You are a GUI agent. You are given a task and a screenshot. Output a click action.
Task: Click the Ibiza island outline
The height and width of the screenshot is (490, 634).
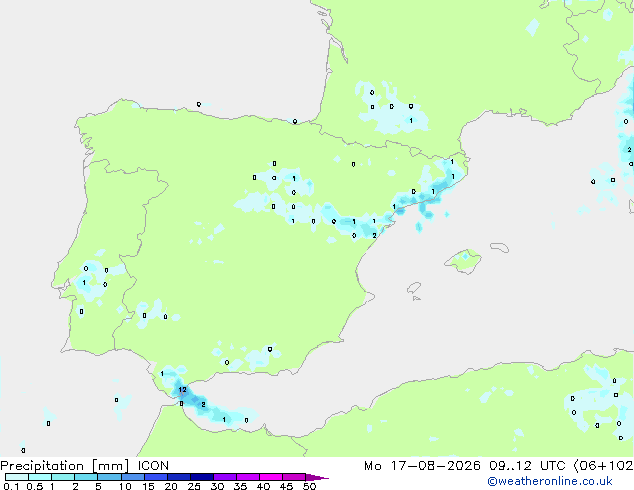[414, 288]
